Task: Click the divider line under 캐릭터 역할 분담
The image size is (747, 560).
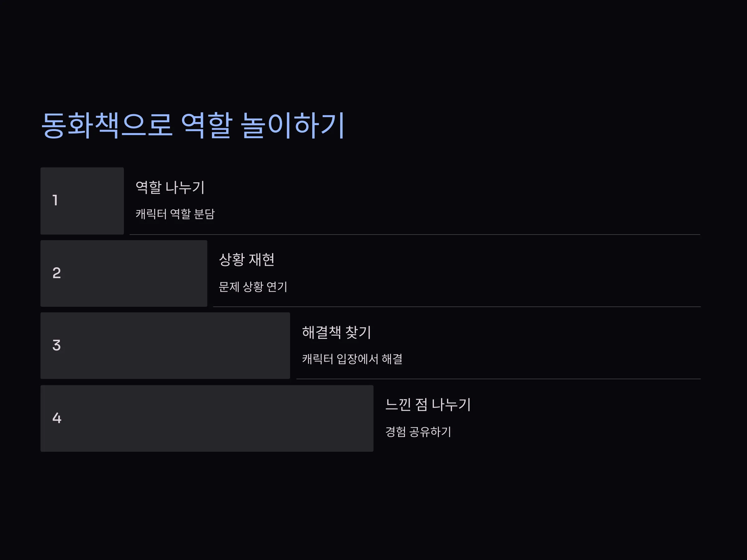Action: click(415, 234)
